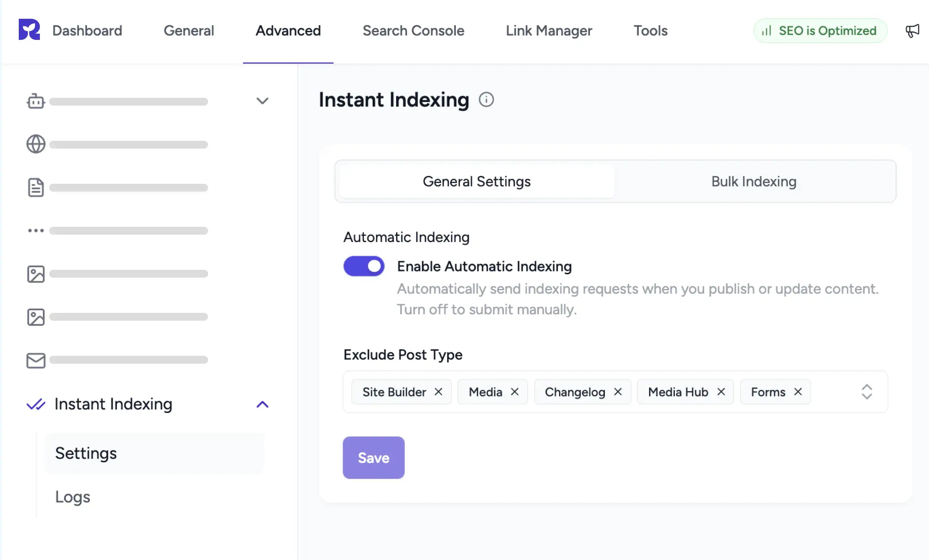
Task: Click the butterfly app logo
Action: [x=29, y=30]
